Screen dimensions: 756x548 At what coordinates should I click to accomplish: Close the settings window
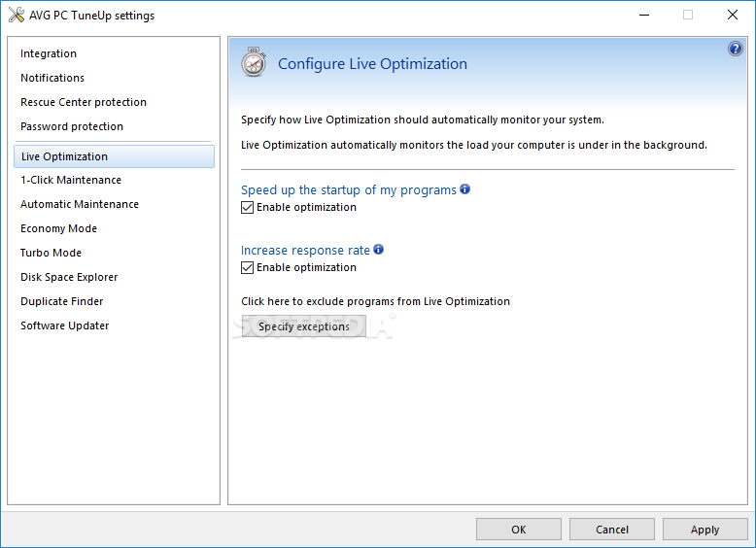pos(733,15)
